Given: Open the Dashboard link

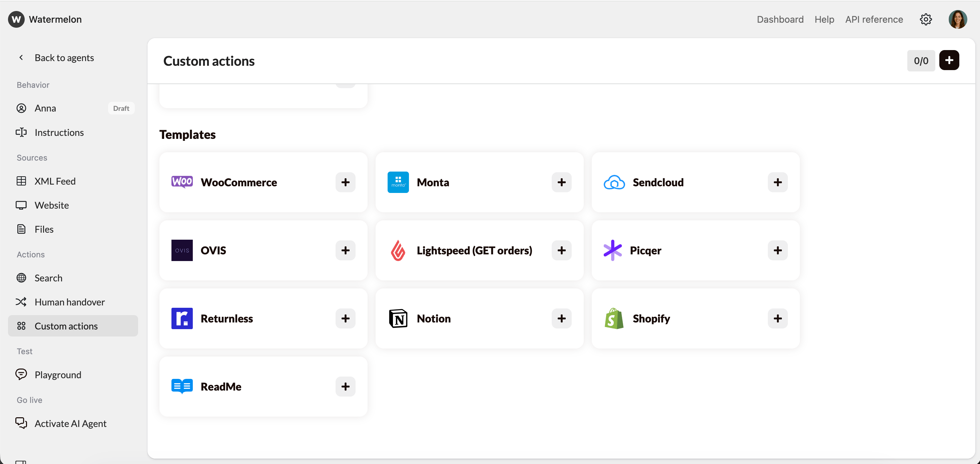Looking at the screenshot, I should pos(780,19).
